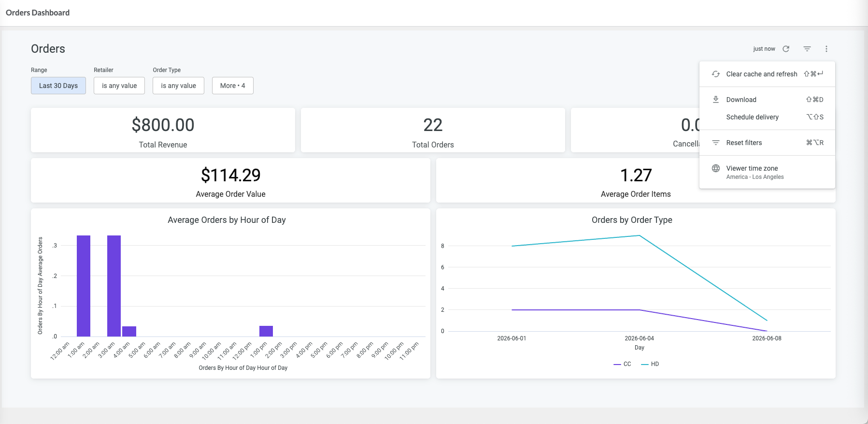Toggle CC series in chart legend

(x=622, y=364)
